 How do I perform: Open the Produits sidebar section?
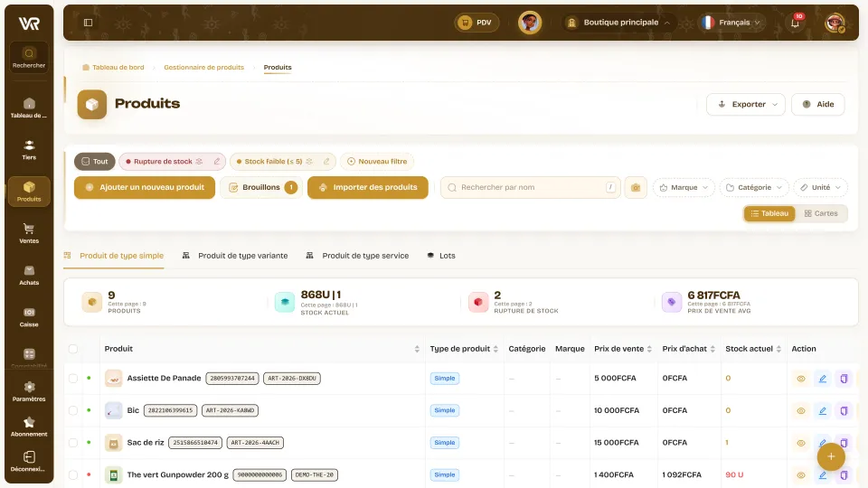[x=29, y=192]
